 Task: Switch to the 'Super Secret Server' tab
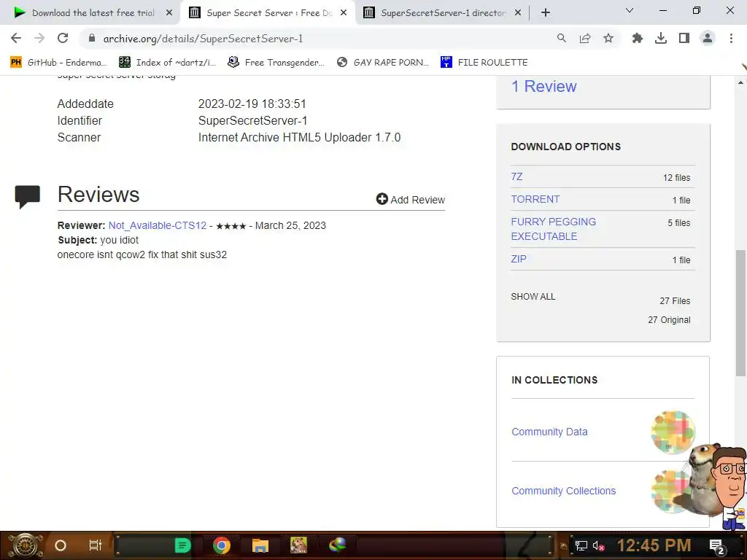pos(267,13)
